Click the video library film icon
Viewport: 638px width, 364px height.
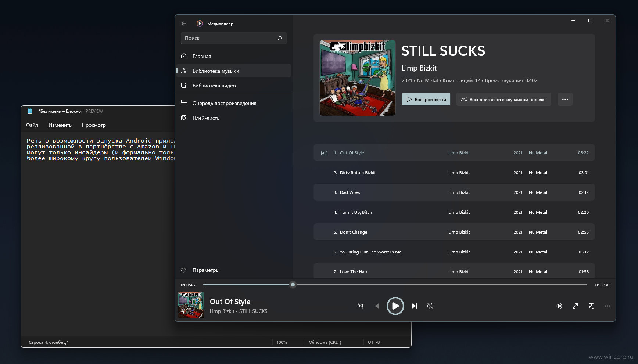184,85
